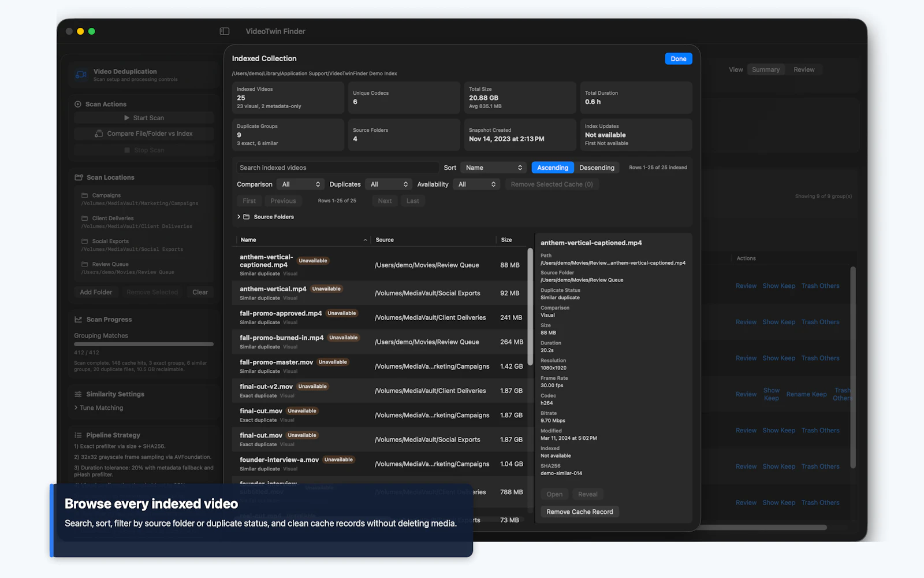This screenshot has width=924, height=578.
Task: Select the fall-promo-burned-in.mp4 row
Action: (x=380, y=342)
